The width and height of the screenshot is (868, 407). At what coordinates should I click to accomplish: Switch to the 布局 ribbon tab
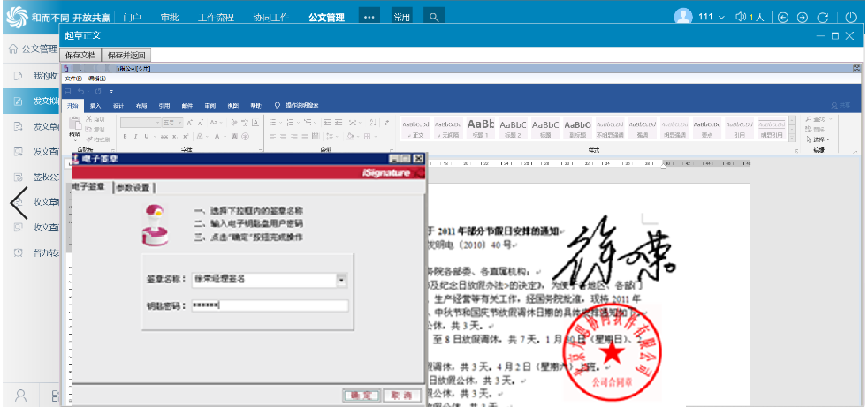point(141,106)
